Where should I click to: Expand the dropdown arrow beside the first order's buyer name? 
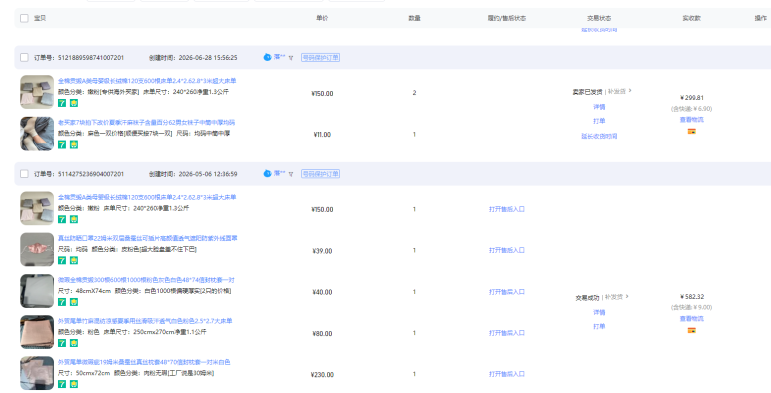[x=291, y=58]
